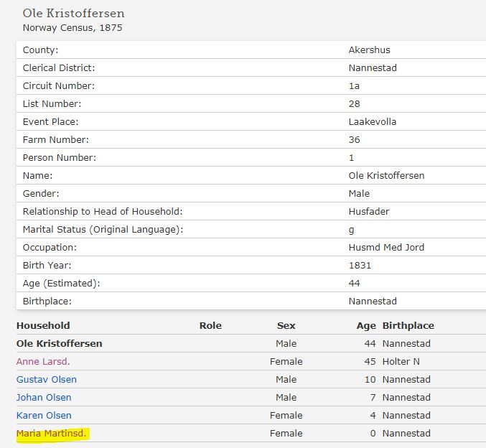This screenshot has width=486, height=448.
Task: Click the County: label
Action: 40,50
